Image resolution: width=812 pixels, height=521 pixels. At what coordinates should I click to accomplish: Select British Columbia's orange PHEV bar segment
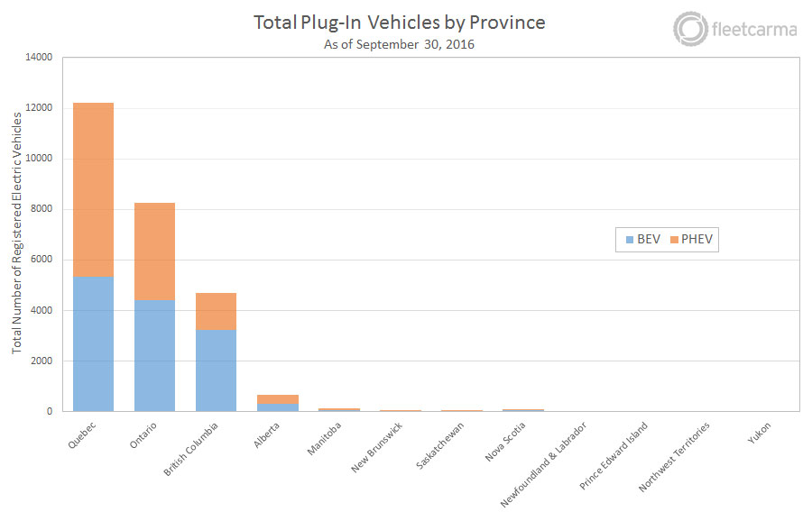click(x=216, y=311)
